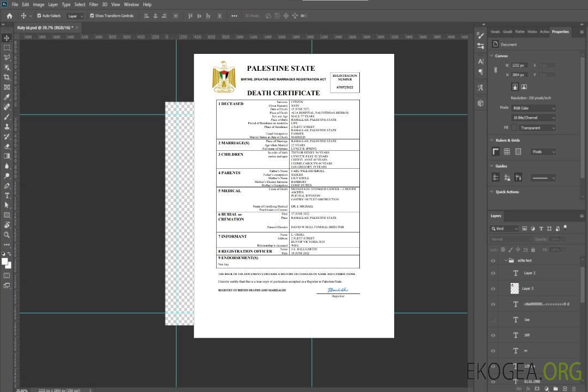This screenshot has width=588, height=392.
Task: Switch to the History tab
Action: tap(532, 32)
